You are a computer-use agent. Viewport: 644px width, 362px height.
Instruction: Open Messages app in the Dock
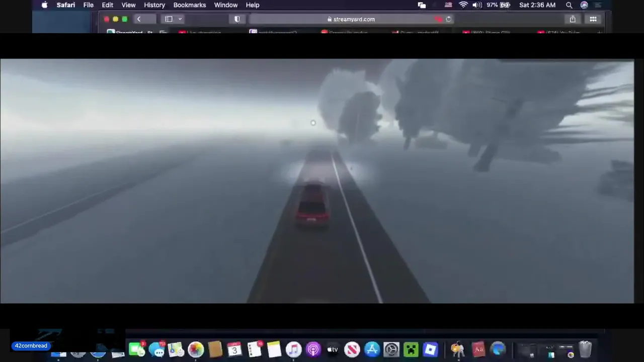click(156, 349)
